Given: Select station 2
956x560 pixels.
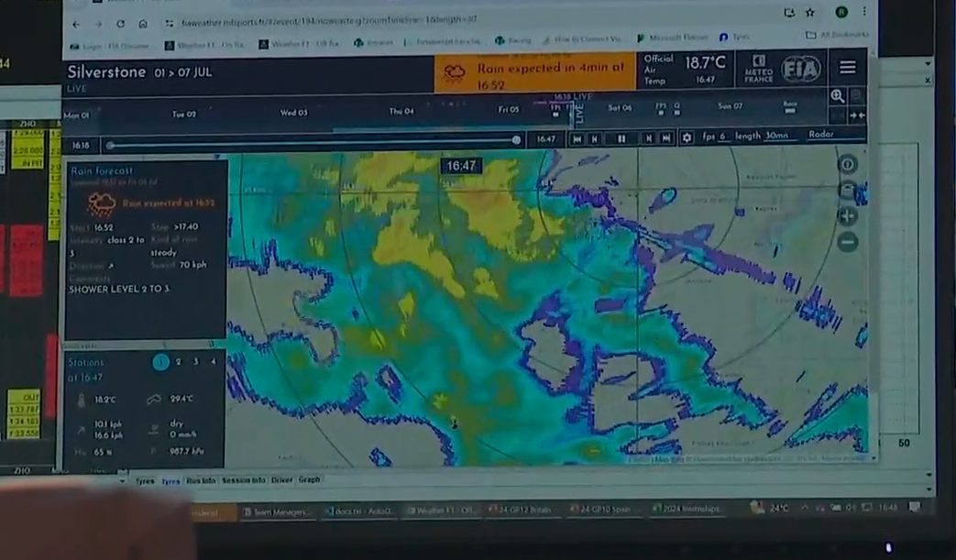Looking at the screenshot, I should coord(178,362).
